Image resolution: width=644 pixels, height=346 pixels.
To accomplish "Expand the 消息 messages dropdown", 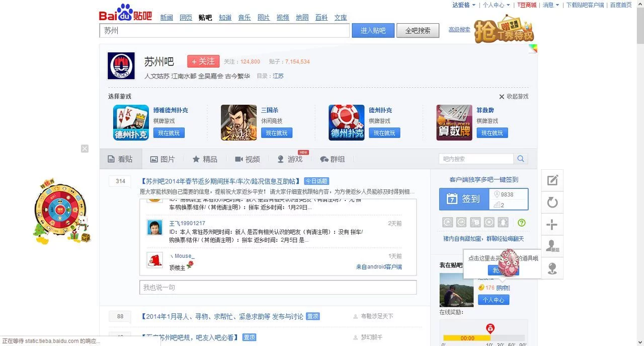I will [x=551, y=5].
